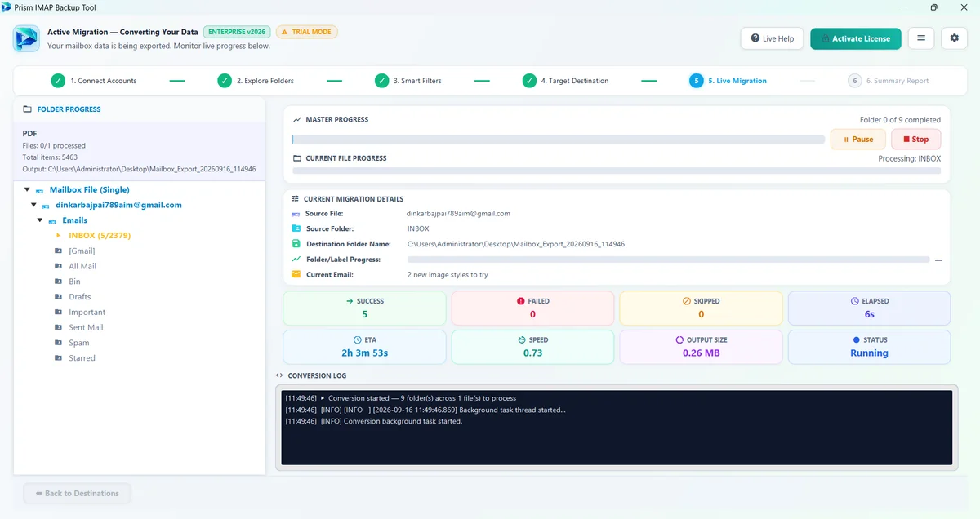The height and width of the screenshot is (519, 980).
Task: Select the Sent Mail folder
Action: 86,327
